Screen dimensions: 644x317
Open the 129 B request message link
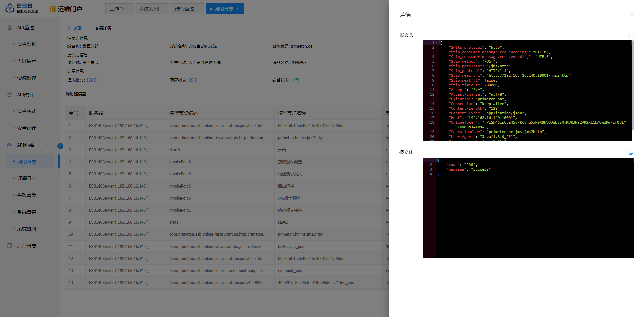pyautogui.click(x=91, y=80)
